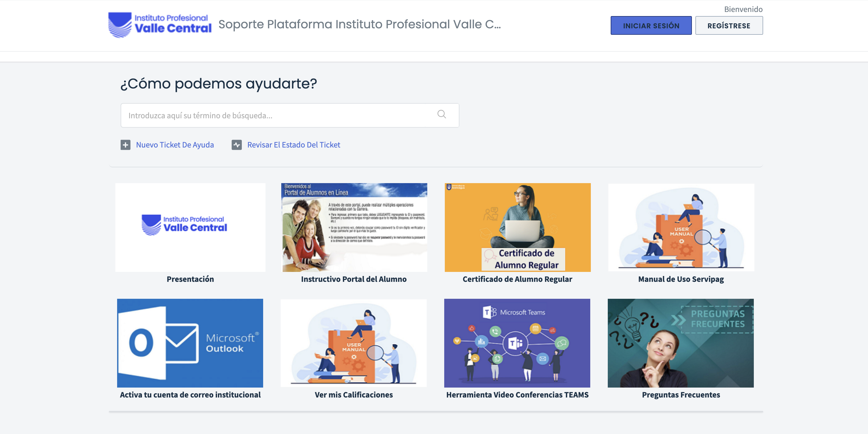Open the Portal de Alumnos en Línea thumbnail

pos(354,228)
